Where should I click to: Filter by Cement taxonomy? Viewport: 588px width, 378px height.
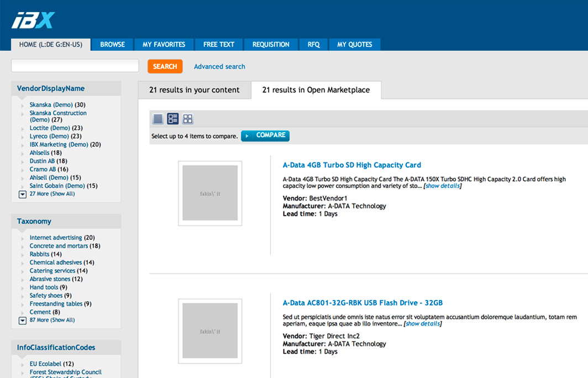click(x=40, y=312)
